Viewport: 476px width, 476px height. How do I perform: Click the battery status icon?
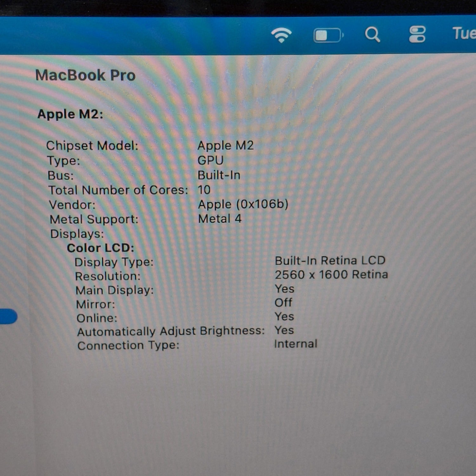(x=328, y=35)
